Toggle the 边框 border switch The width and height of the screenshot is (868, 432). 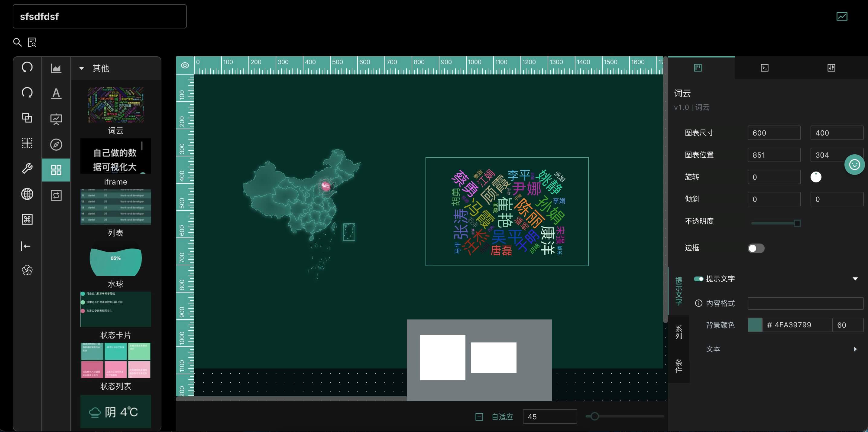pos(756,249)
